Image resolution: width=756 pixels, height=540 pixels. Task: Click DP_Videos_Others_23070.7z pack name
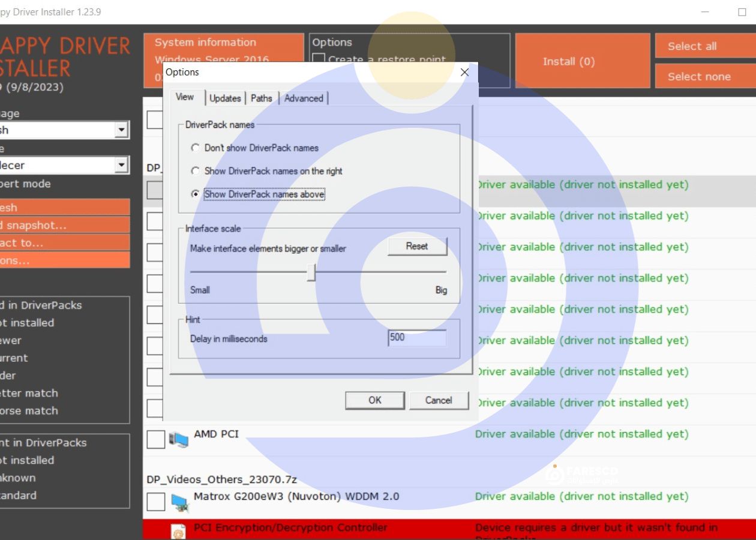(222, 479)
